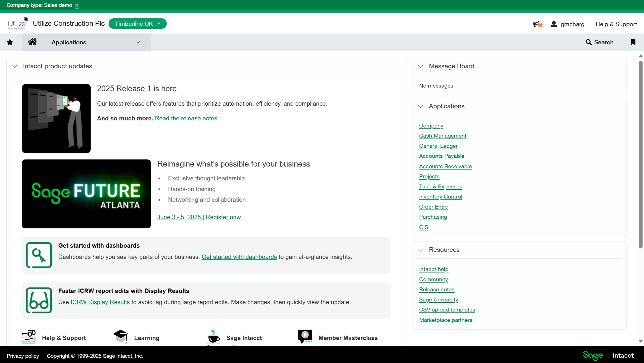
Task: Open the Learning graduation cap icon
Action: coord(121,336)
